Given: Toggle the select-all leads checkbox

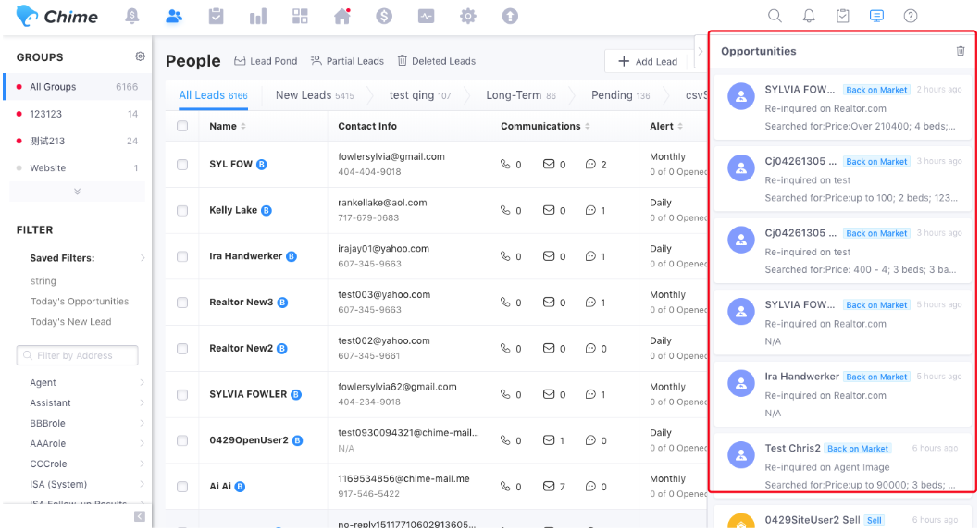Looking at the screenshot, I should (182, 126).
